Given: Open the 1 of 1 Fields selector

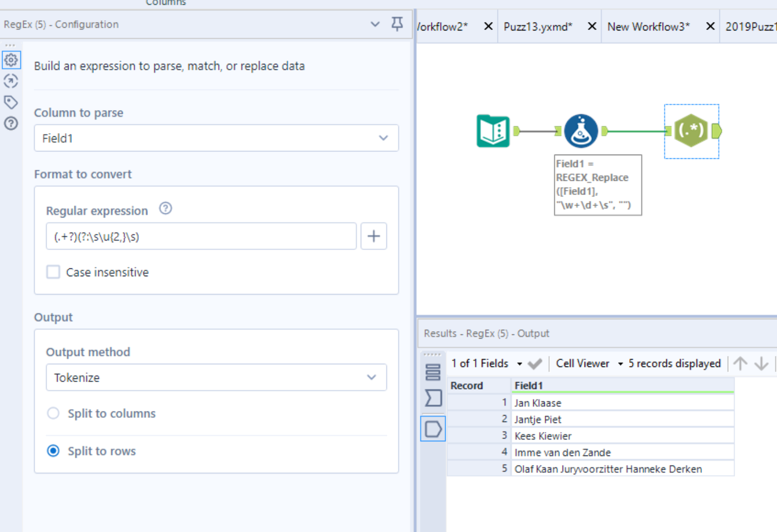Looking at the screenshot, I should coord(487,364).
